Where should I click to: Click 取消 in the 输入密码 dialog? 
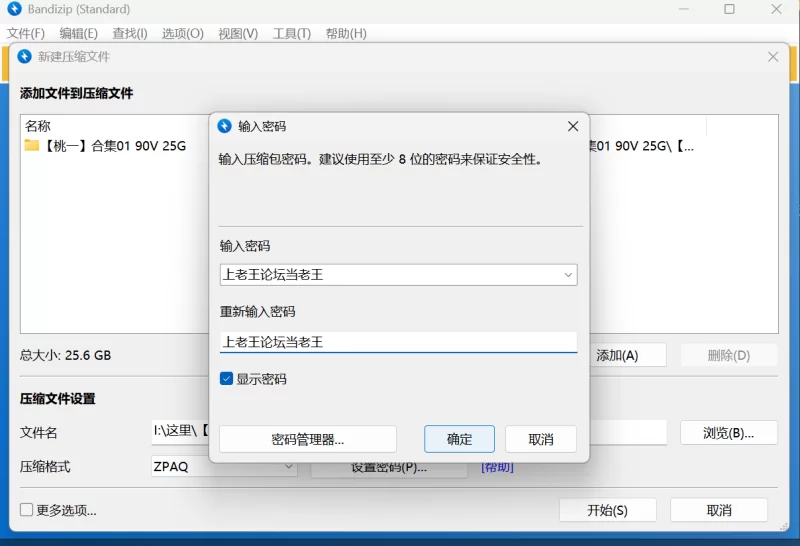(541, 439)
